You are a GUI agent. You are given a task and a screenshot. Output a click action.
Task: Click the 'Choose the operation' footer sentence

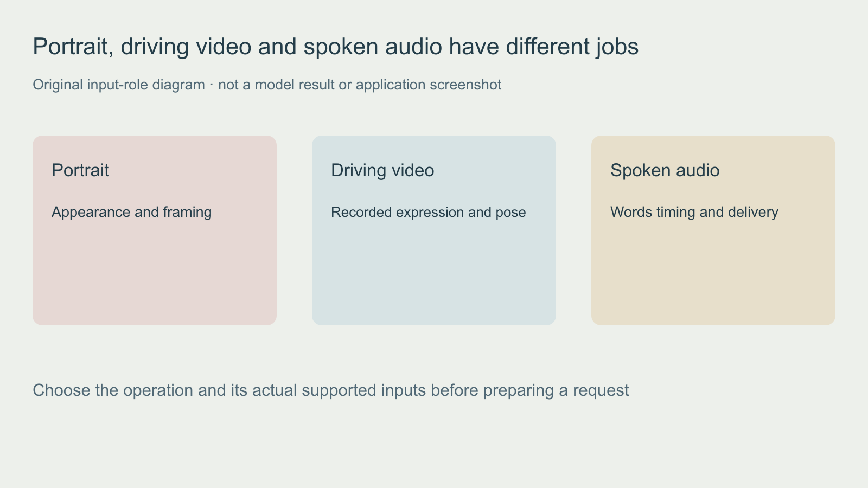331,390
